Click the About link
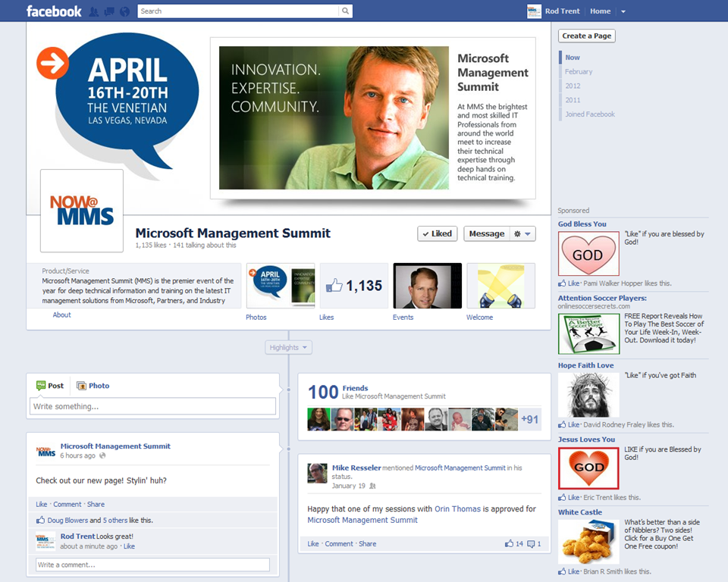728x582 pixels. pyautogui.click(x=61, y=314)
